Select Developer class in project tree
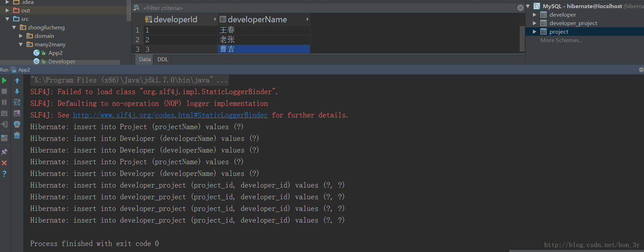Viewport: 644px width, 252px height. 62,61
